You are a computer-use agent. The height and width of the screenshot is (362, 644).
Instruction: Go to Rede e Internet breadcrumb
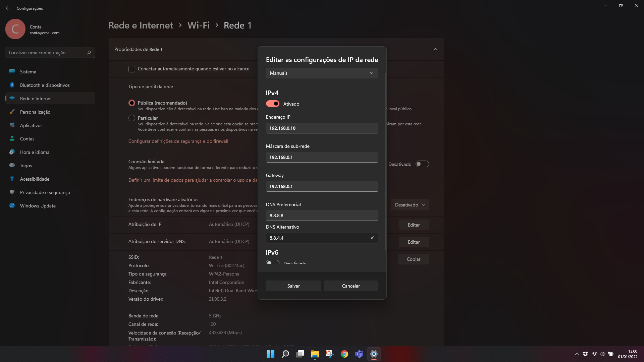tap(141, 25)
